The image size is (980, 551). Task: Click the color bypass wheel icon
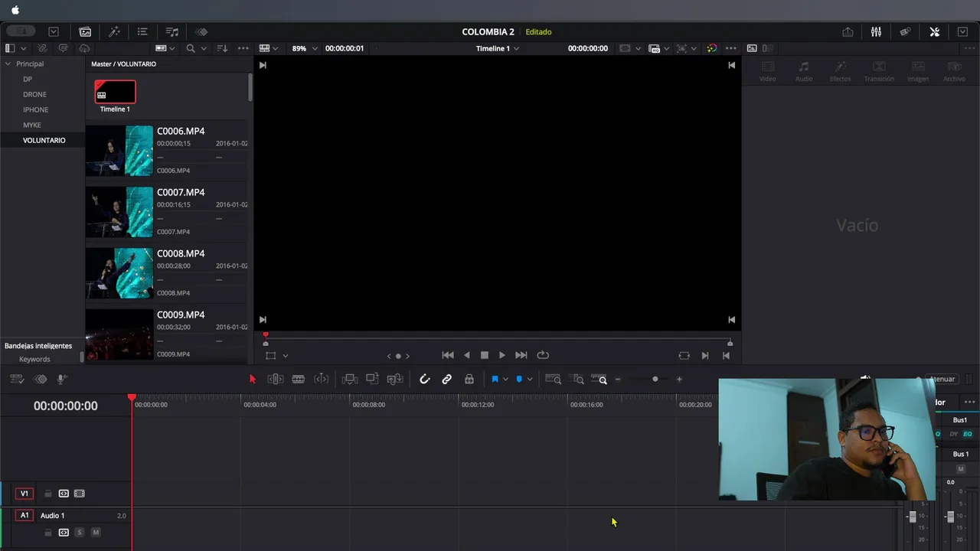[x=712, y=48]
